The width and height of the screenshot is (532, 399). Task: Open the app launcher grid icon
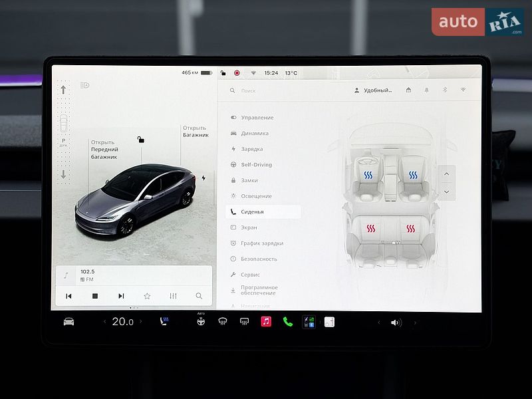click(x=309, y=322)
